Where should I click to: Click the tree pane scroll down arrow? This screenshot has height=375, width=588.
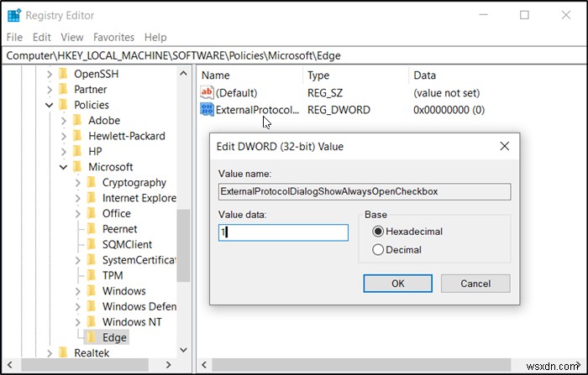click(x=183, y=350)
